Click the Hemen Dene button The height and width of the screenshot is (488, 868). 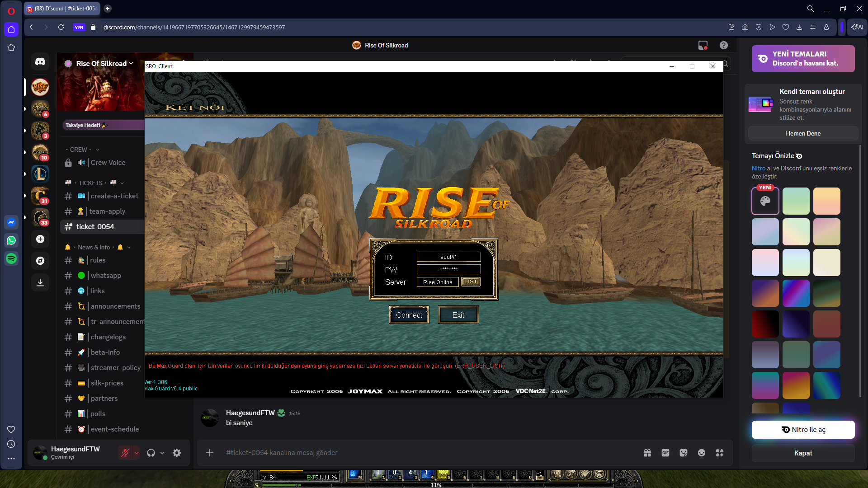click(x=803, y=133)
